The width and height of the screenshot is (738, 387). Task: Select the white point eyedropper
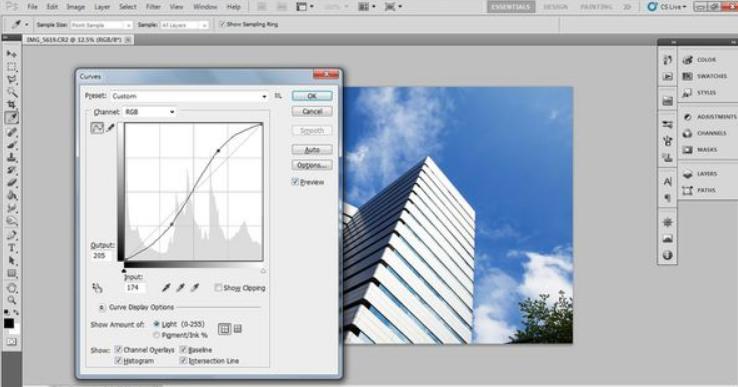click(x=195, y=287)
